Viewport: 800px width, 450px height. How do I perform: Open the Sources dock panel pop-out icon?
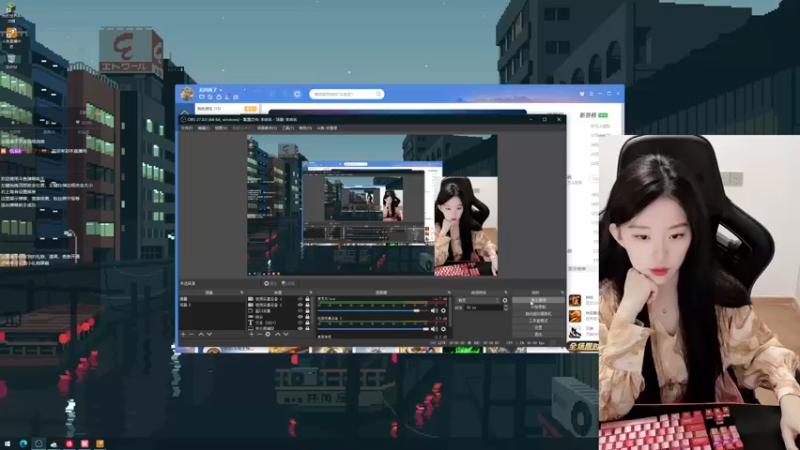point(311,293)
